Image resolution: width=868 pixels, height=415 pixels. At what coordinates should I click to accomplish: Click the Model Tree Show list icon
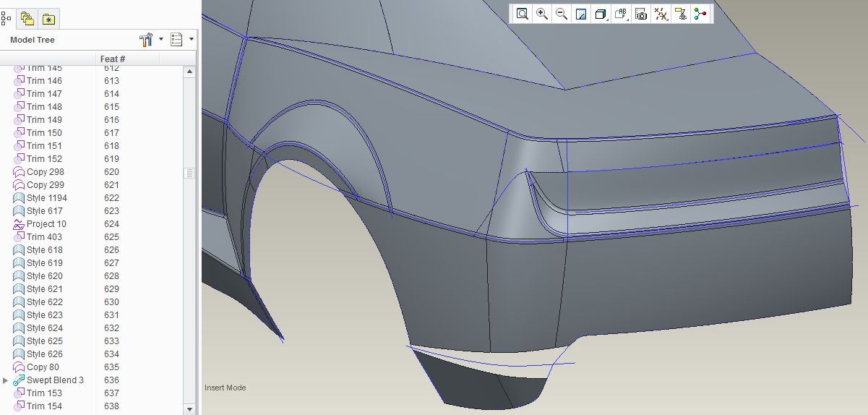click(x=176, y=40)
